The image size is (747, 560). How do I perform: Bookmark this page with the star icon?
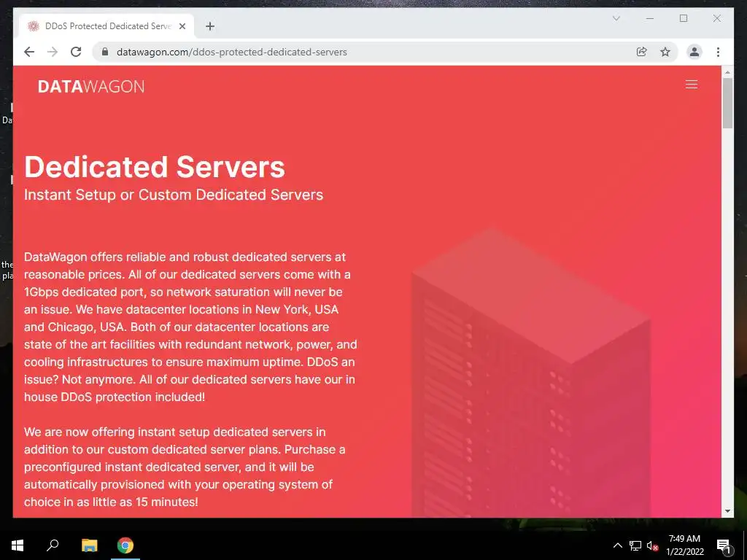pyautogui.click(x=665, y=52)
